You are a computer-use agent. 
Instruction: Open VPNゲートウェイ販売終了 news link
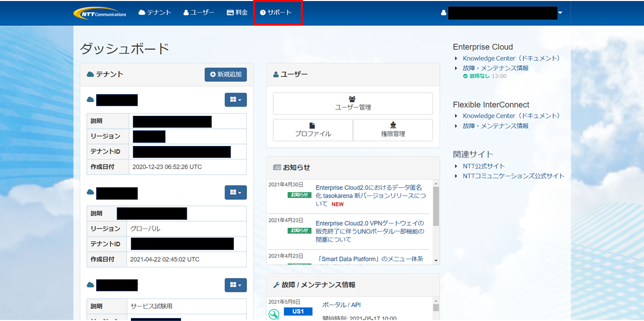tap(370, 231)
